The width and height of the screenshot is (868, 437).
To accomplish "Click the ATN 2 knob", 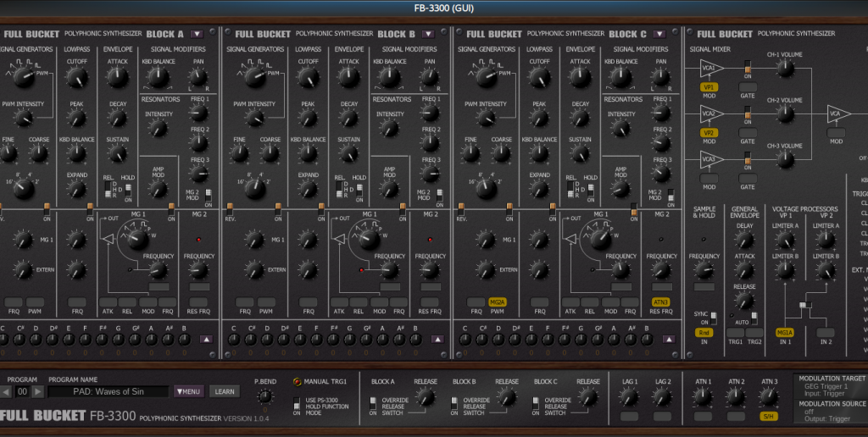I will pos(736,396).
